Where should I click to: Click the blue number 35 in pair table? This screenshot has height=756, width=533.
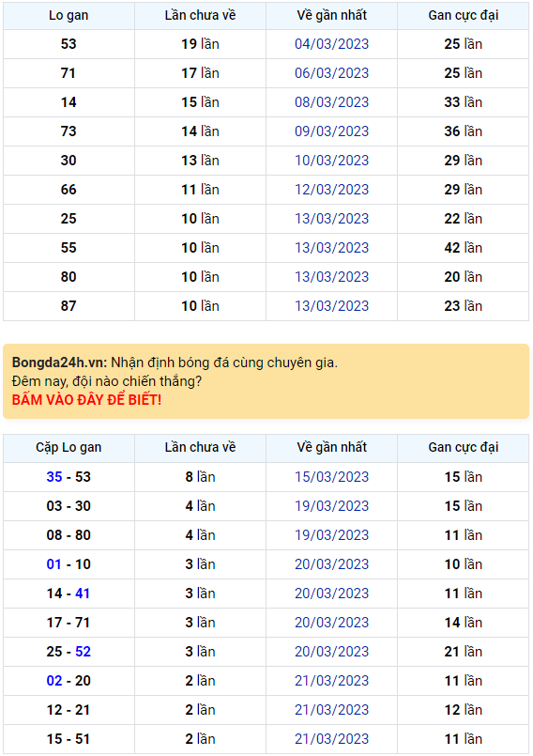click(x=54, y=477)
